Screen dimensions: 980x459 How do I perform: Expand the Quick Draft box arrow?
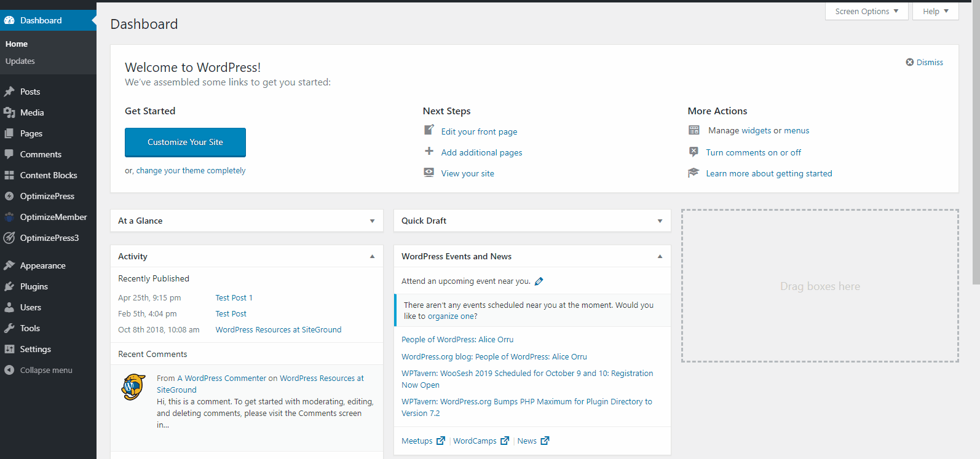[x=660, y=221]
